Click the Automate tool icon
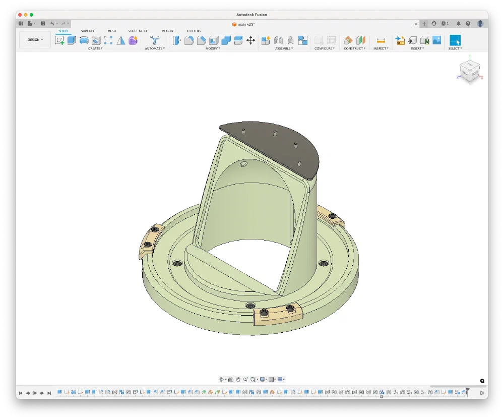This screenshot has width=504, height=420. tap(154, 40)
